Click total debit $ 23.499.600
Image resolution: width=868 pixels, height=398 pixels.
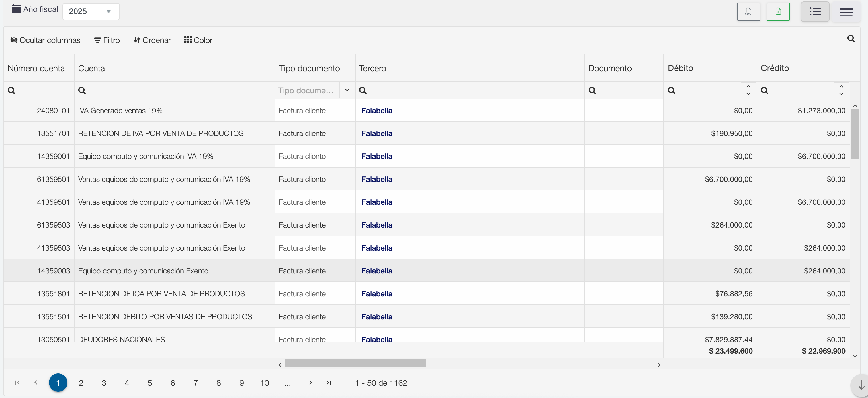[x=730, y=351]
